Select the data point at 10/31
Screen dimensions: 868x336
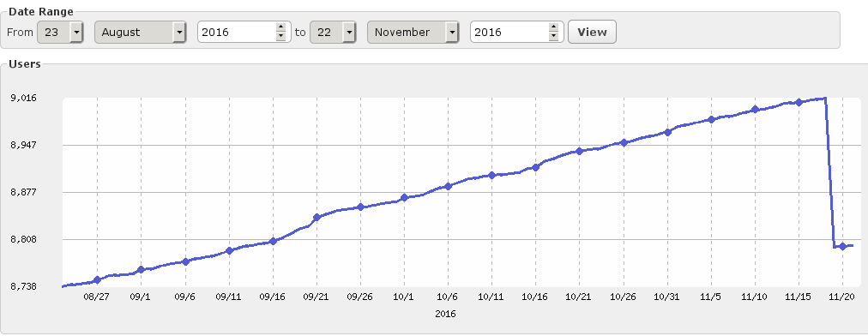pyautogui.click(x=667, y=132)
